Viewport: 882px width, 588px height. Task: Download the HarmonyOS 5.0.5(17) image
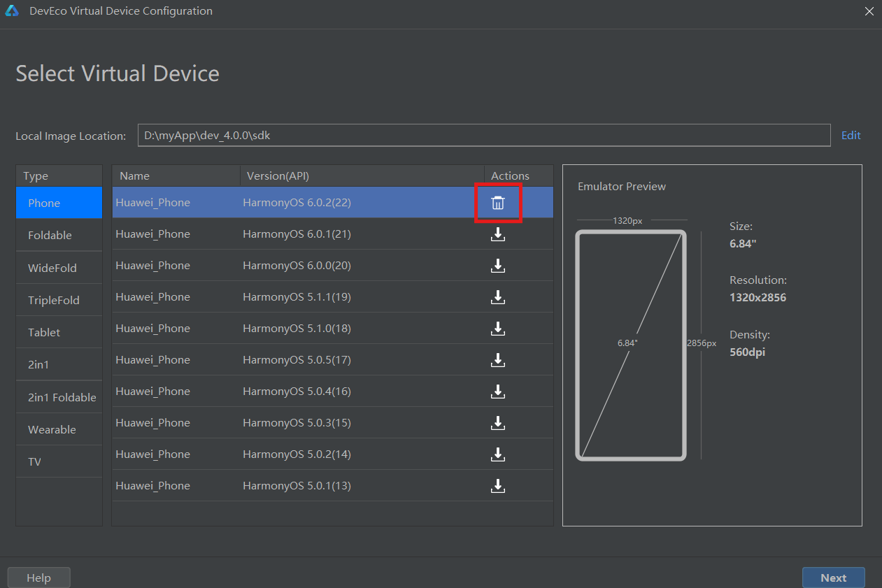(498, 360)
